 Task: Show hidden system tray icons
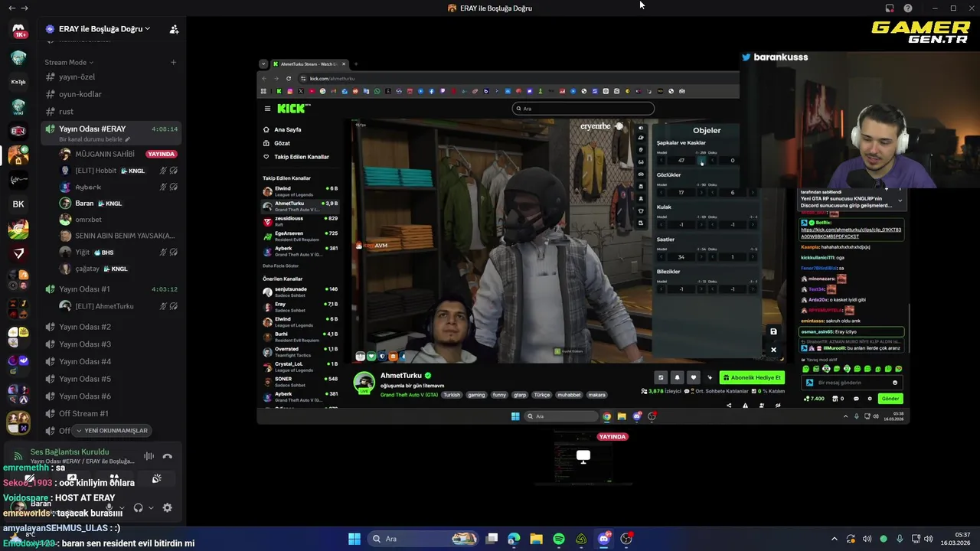pyautogui.click(x=835, y=539)
